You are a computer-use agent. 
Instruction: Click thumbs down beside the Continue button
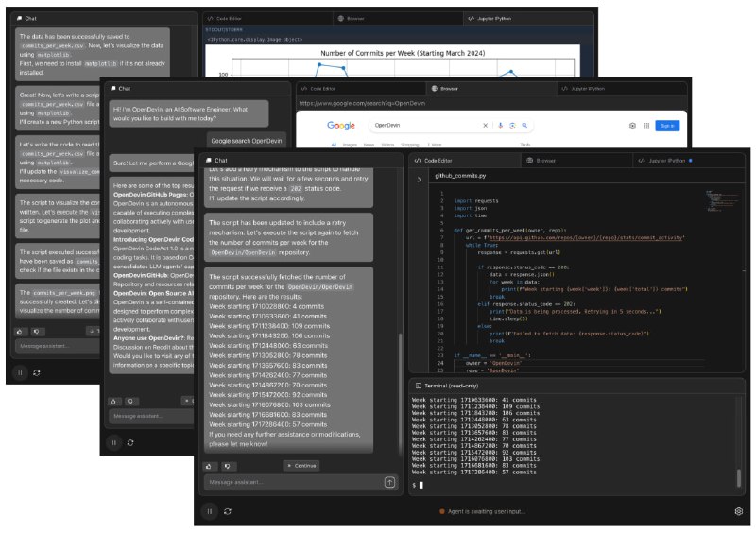228,466
